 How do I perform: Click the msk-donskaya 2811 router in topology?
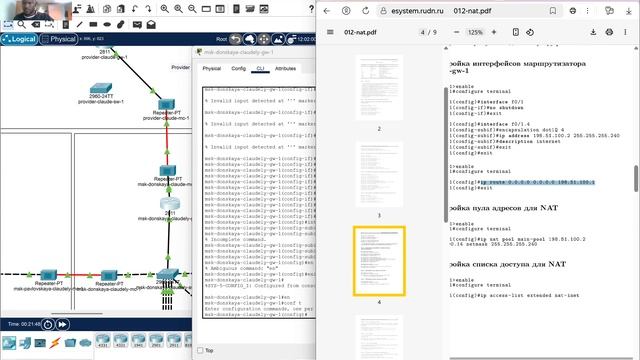point(170,203)
